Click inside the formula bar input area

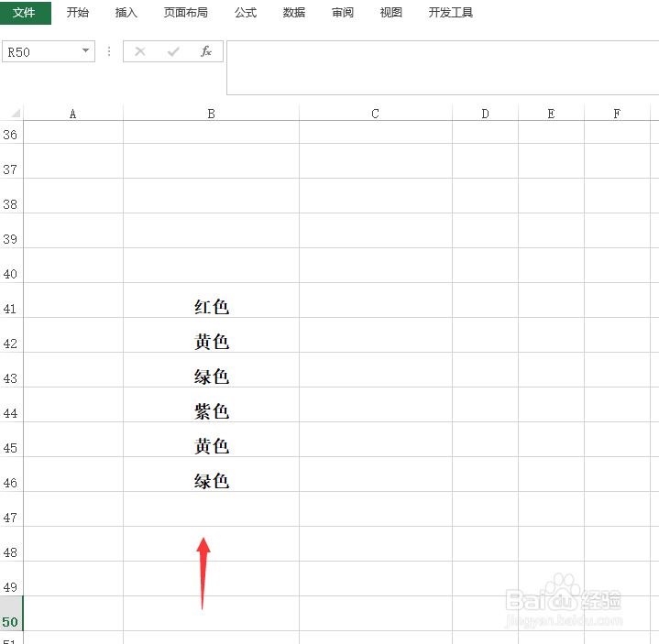point(443,68)
